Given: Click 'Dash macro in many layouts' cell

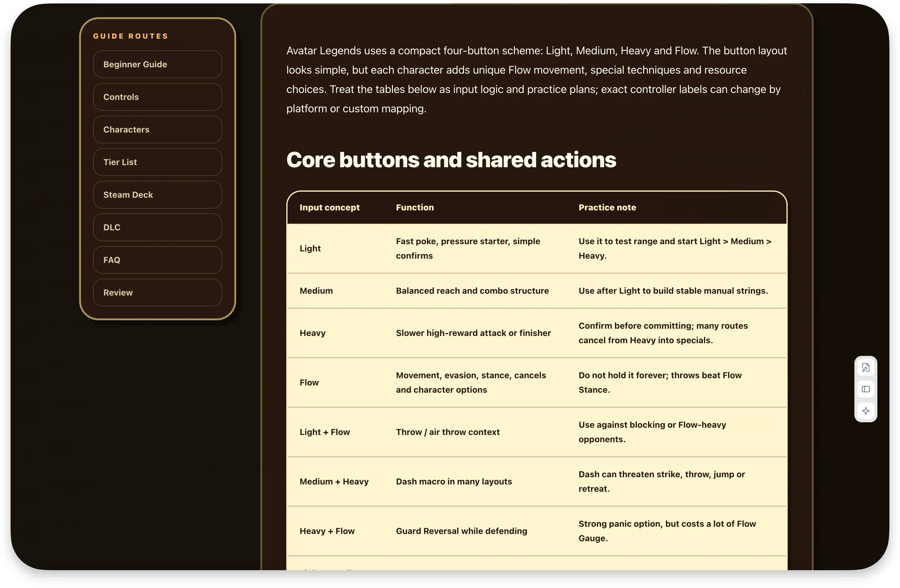Looking at the screenshot, I should coord(454,481).
